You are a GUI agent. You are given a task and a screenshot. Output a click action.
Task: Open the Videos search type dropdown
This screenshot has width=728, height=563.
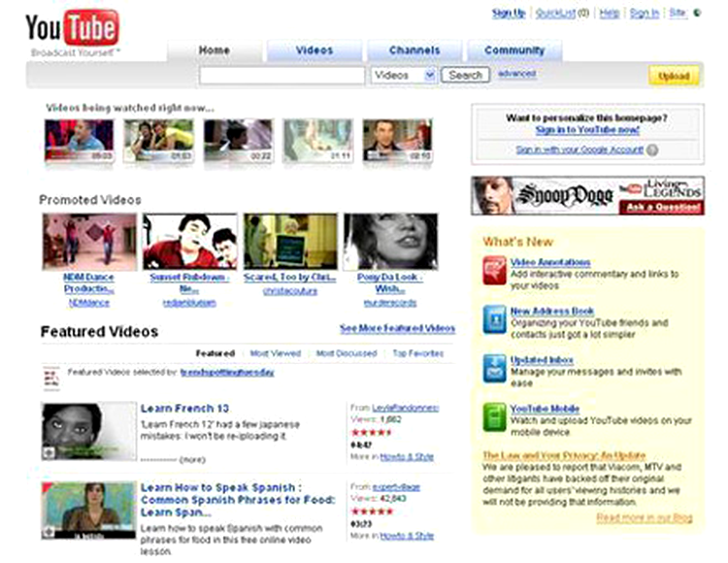(x=403, y=75)
